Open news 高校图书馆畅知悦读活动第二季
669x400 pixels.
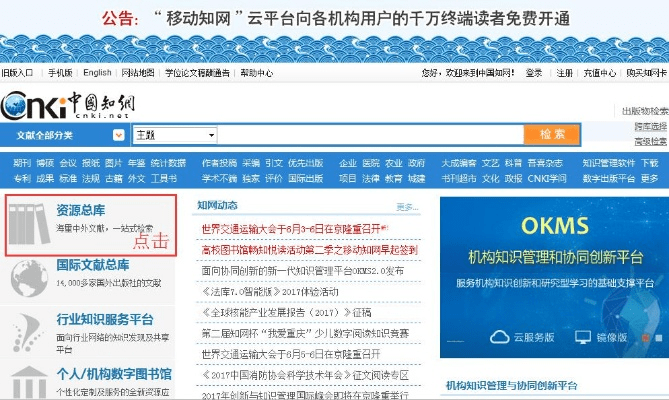(309, 250)
